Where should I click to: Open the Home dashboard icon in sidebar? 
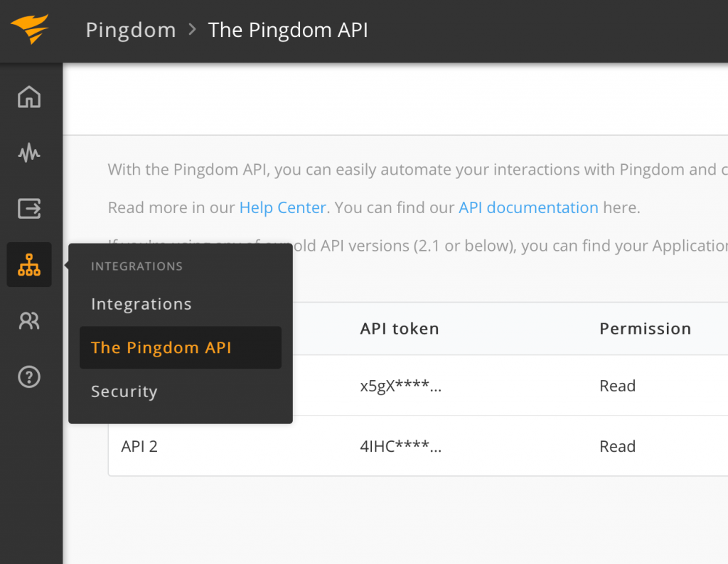coord(29,97)
